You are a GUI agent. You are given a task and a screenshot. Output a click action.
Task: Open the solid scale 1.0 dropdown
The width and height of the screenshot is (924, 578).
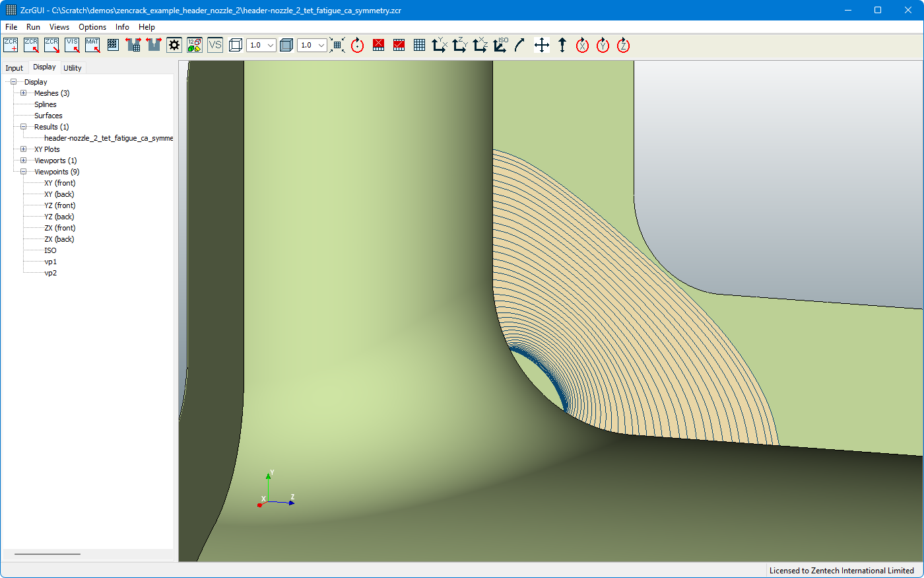pos(312,45)
